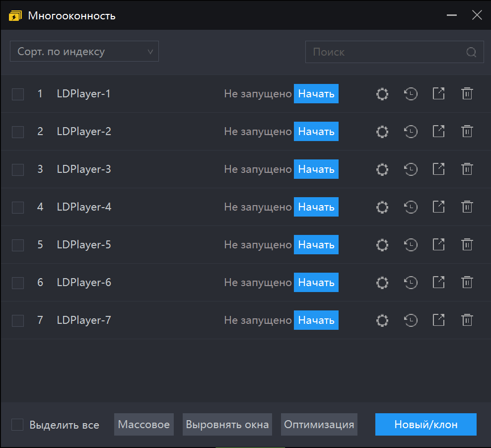Open backup/restore for LDPlayer-6
491x448 pixels.
pyautogui.click(x=411, y=283)
